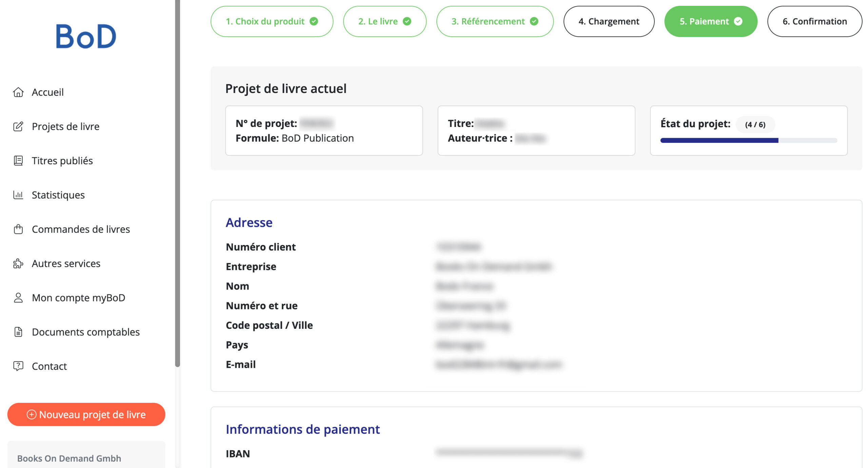Open Projets de livre section
The image size is (868, 468).
66,126
